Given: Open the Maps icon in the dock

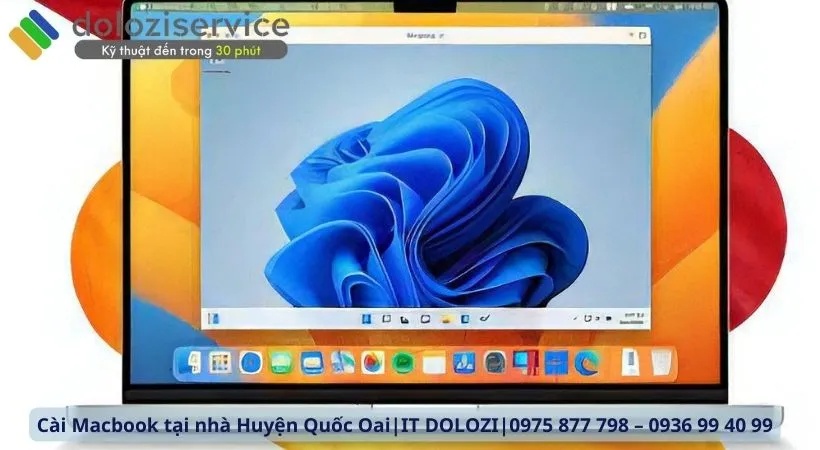Looking at the screenshot, I should 343,362.
